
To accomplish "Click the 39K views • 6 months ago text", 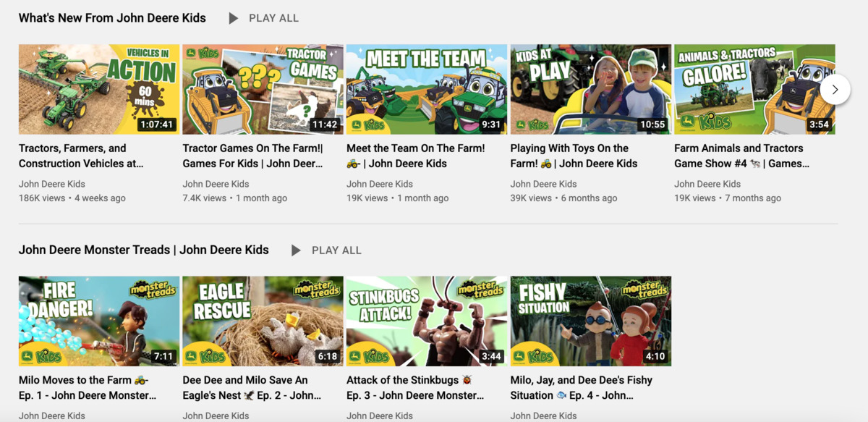I will click(x=564, y=198).
